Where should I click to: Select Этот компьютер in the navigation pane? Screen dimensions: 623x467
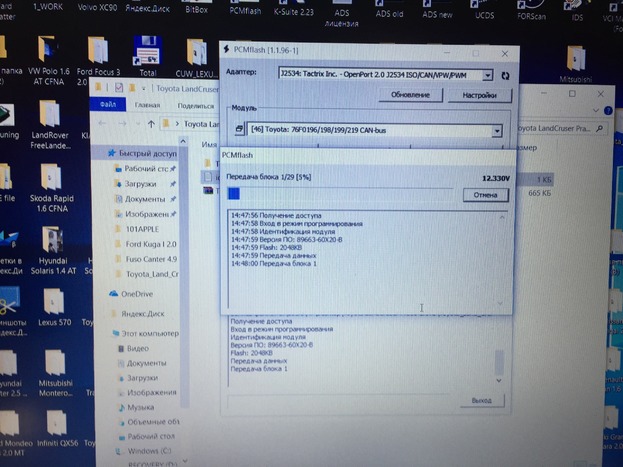point(144,331)
